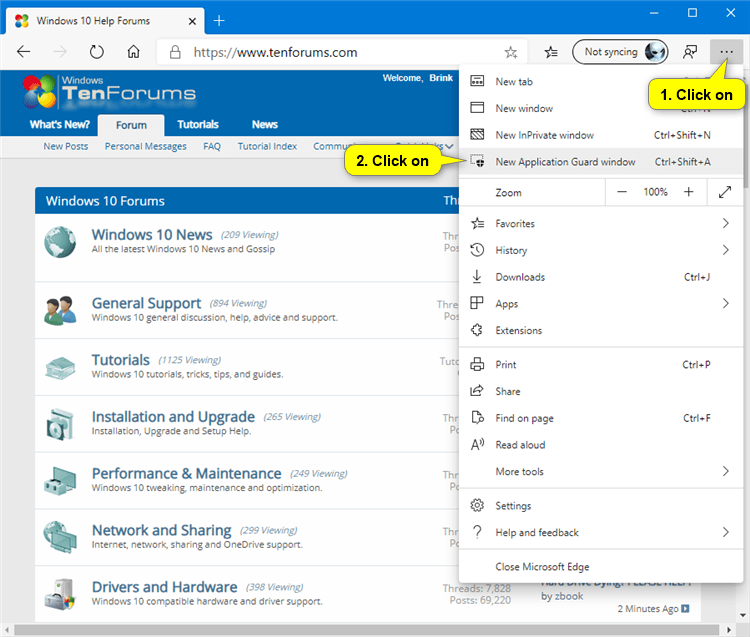Viewport: 750px width, 637px height.
Task: Open Windows 10 News forum
Action: click(152, 235)
